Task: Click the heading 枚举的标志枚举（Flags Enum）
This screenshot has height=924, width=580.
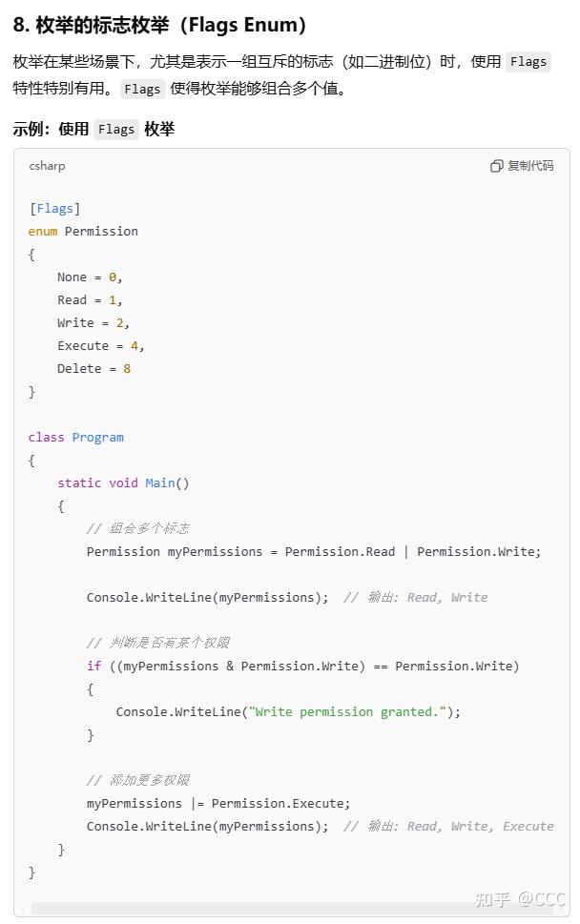Action: pyautogui.click(x=160, y=25)
